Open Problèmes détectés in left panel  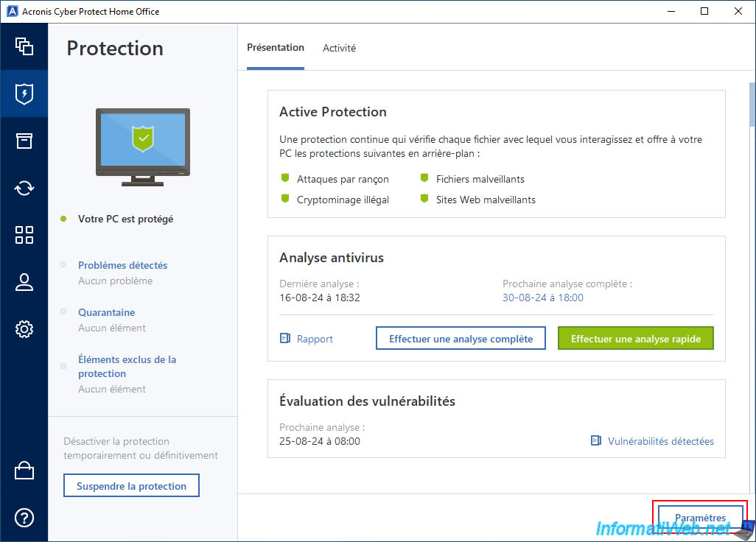tap(122, 265)
